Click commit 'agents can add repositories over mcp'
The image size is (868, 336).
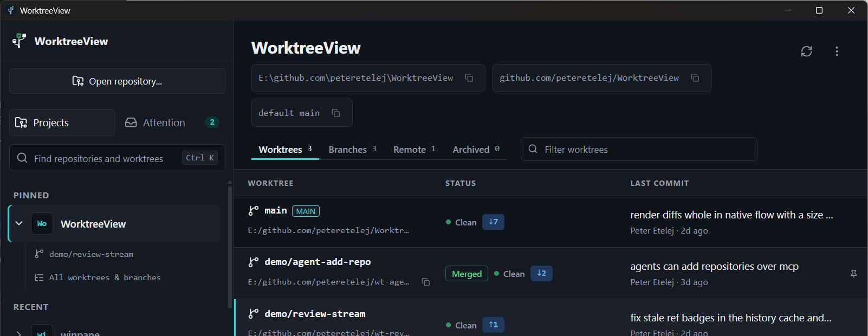714,267
